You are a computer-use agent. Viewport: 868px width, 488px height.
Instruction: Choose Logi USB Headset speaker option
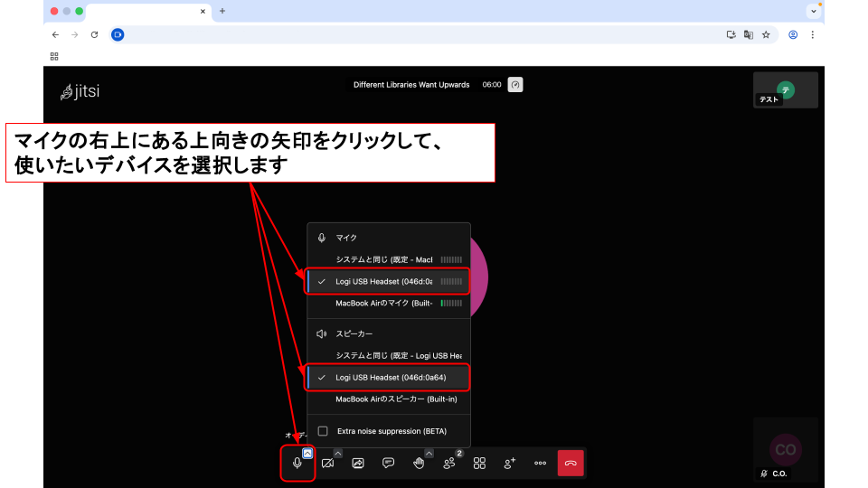coord(390,377)
